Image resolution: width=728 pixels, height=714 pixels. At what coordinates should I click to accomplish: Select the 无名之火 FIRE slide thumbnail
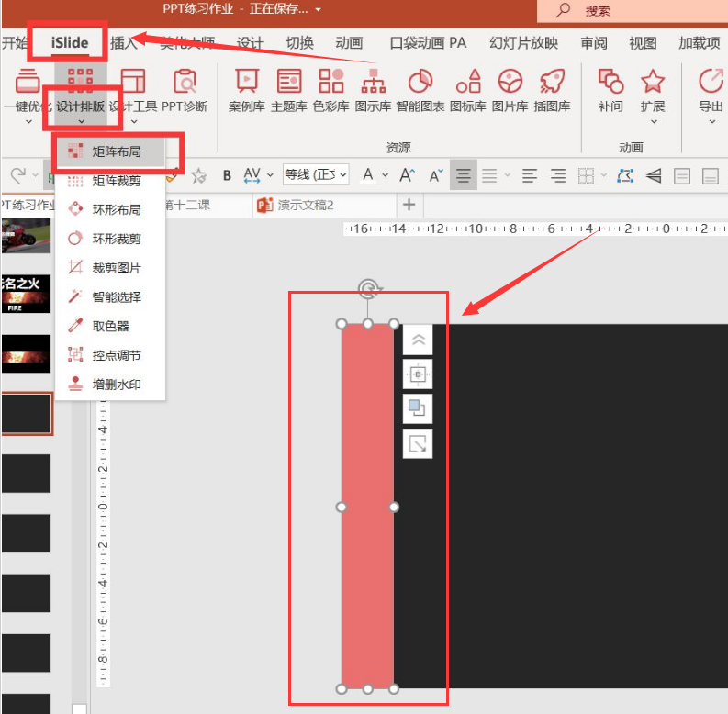[26, 295]
